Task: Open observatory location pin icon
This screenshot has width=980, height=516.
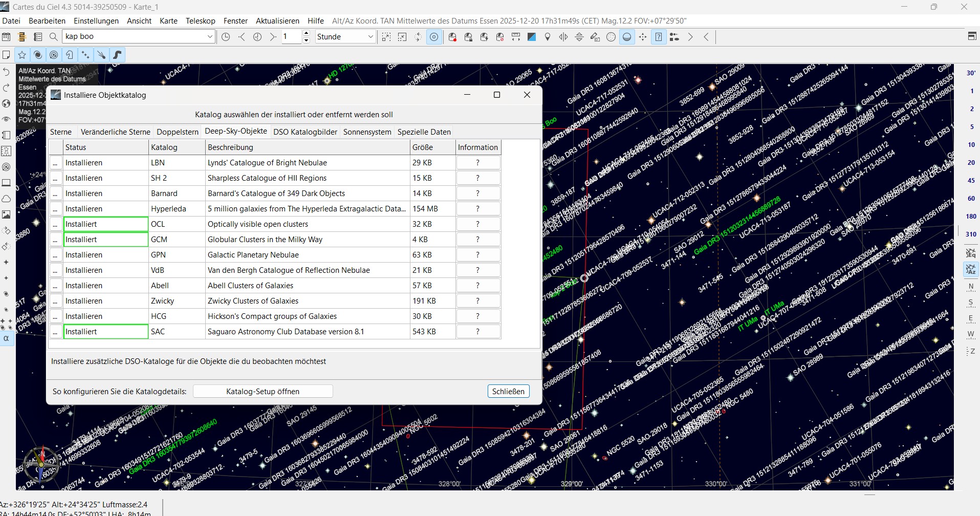Action: pos(548,37)
